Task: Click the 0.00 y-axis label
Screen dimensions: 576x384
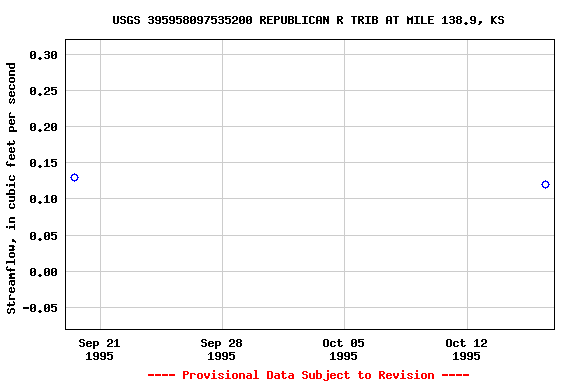Action: pos(44,272)
